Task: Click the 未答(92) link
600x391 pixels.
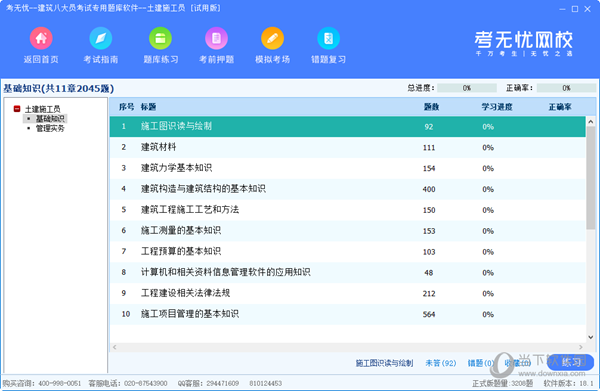Action: (441, 363)
